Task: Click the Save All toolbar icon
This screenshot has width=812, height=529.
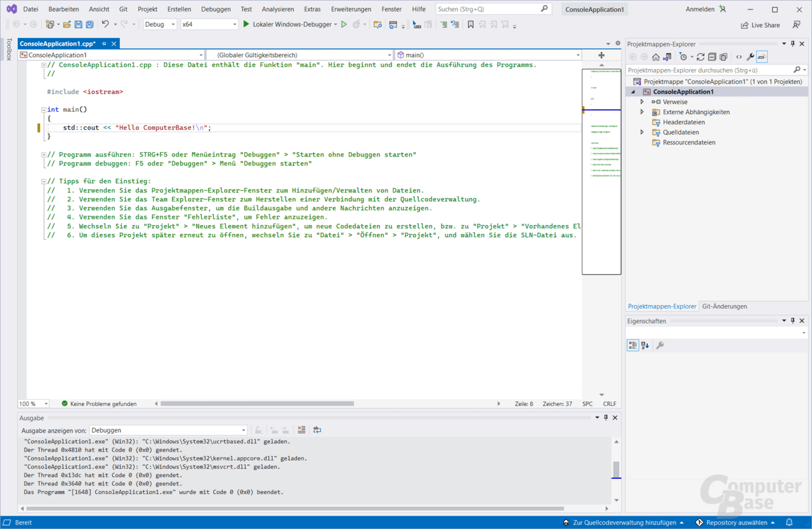Action: click(x=89, y=24)
